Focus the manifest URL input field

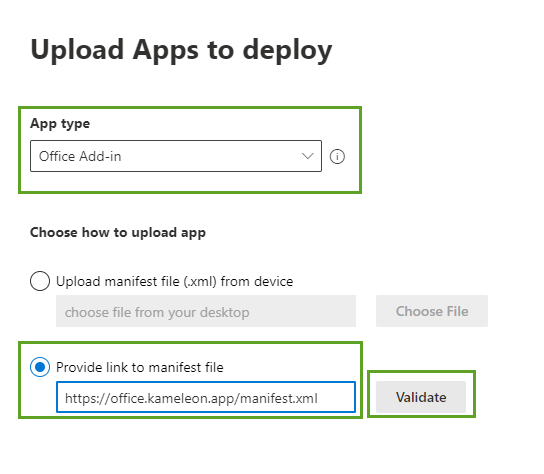click(x=206, y=397)
